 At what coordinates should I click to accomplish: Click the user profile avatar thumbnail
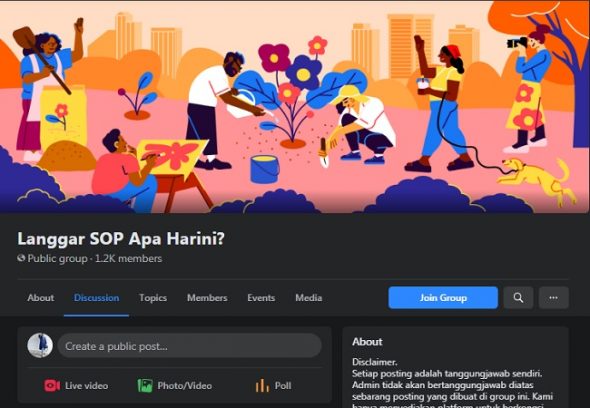point(40,346)
